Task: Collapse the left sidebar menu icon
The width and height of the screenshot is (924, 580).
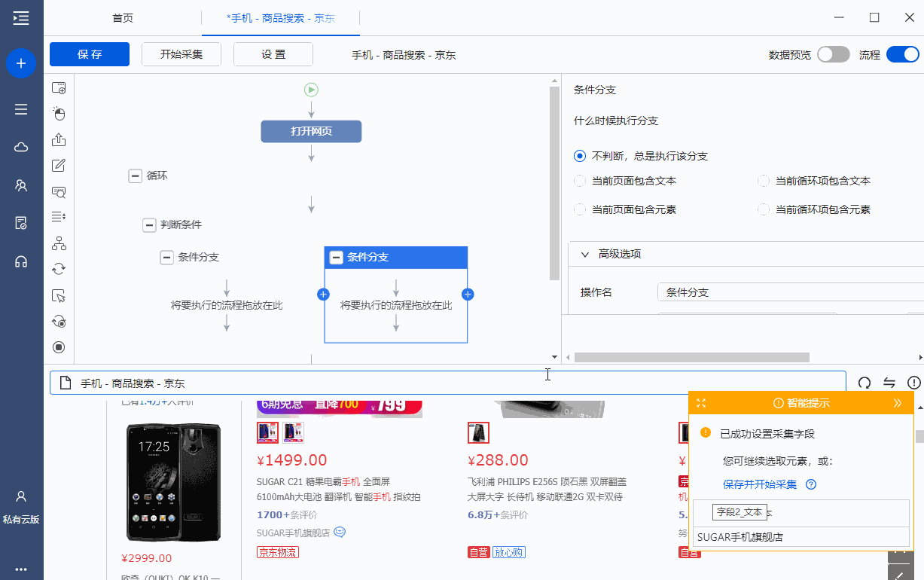Action: pos(21,18)
